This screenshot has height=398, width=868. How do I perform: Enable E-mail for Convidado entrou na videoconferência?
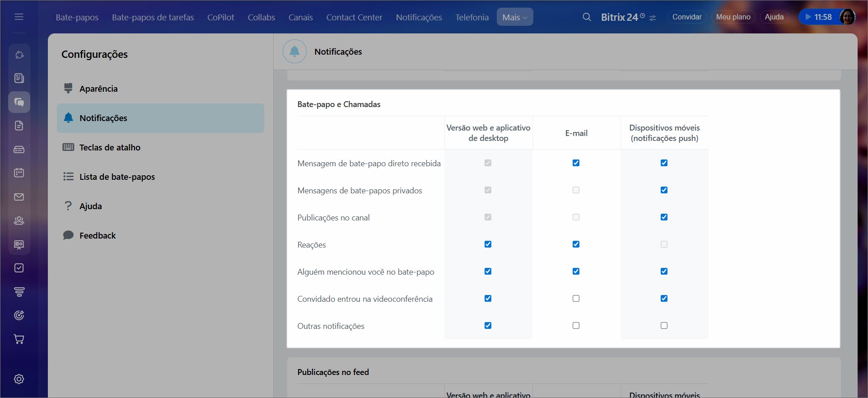(576, 299)
